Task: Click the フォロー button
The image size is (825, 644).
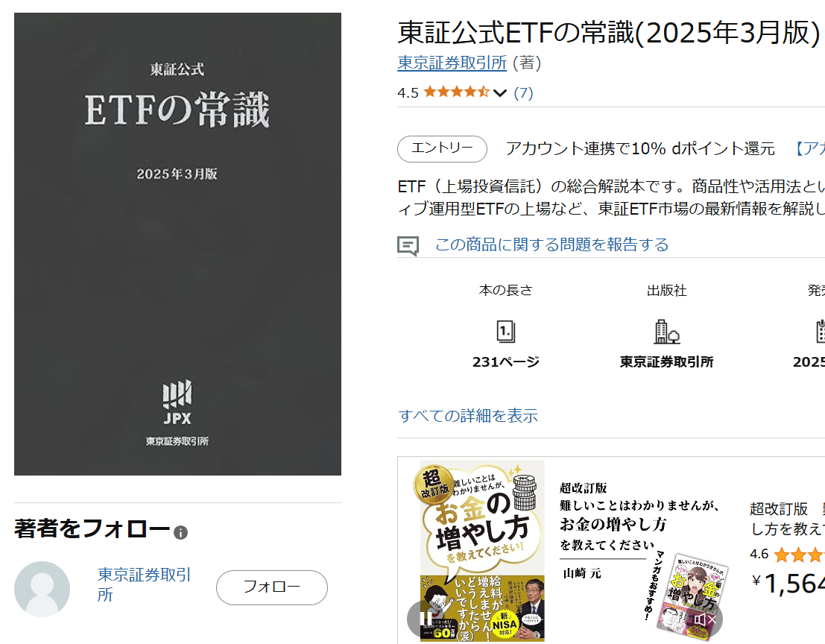Action: click(x=271, y=587)
